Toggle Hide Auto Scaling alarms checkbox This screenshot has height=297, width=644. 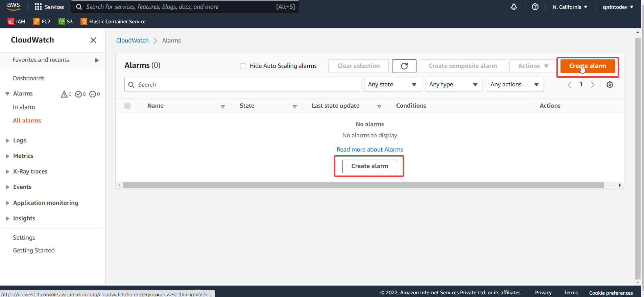click(x=243, y=66)
